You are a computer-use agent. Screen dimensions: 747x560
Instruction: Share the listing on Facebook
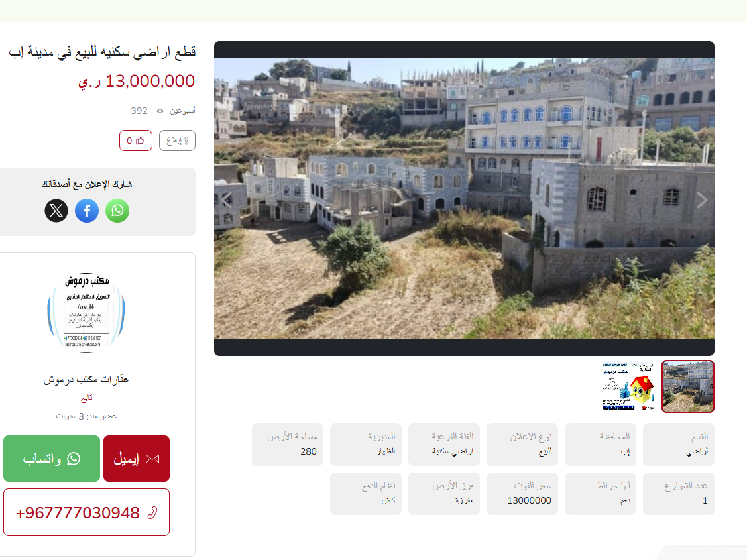(x=87, y=211)
